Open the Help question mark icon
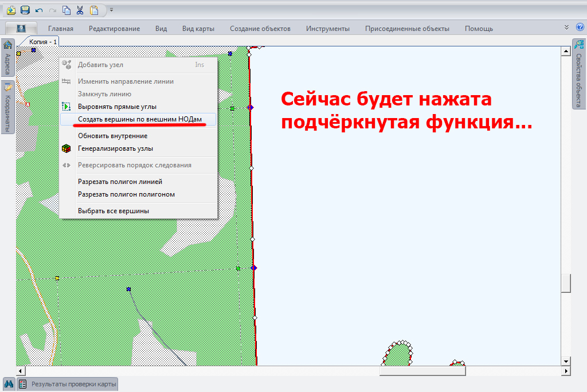The width and height of the screenshot is (587, 392). click(x=580, y=27)
